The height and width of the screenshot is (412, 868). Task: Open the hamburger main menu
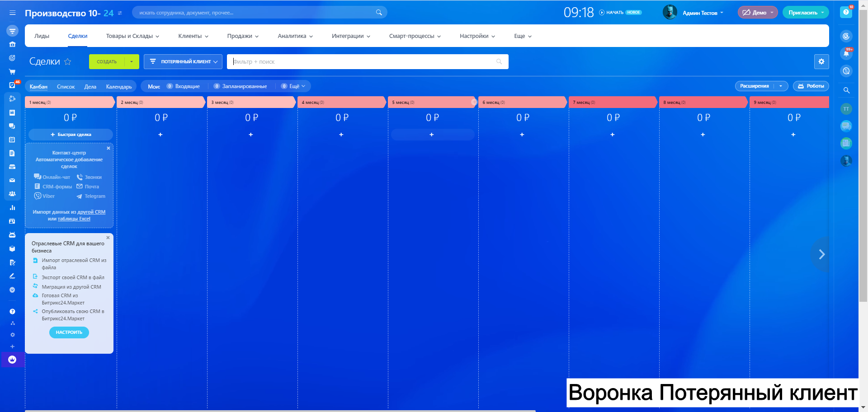12,13
